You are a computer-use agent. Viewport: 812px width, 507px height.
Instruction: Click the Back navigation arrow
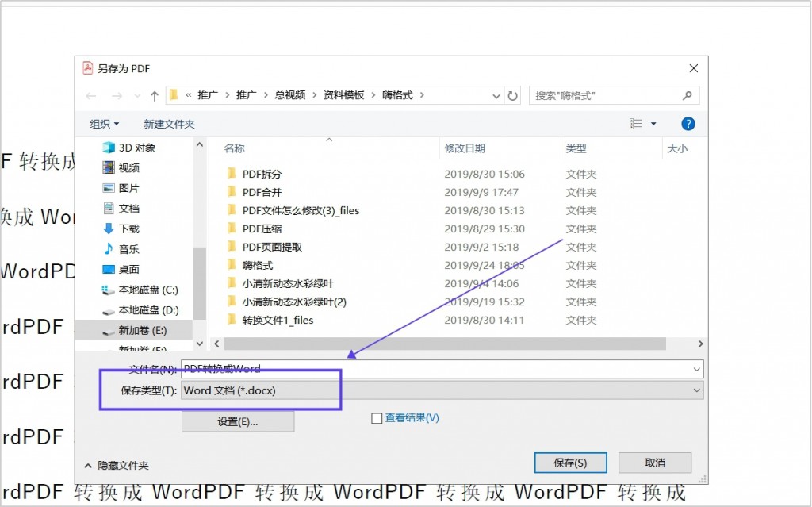pyautogui.click(x=91, y=96)
